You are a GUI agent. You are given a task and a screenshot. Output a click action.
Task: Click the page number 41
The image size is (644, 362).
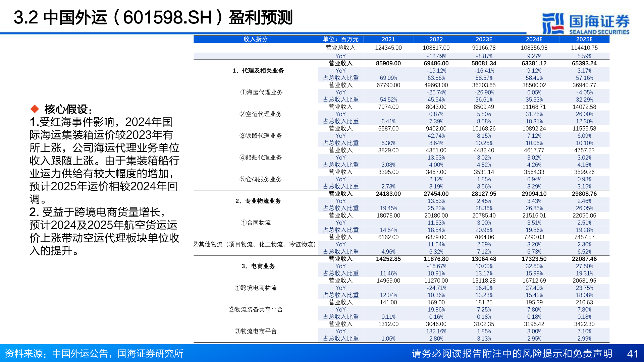coord(633,354)
